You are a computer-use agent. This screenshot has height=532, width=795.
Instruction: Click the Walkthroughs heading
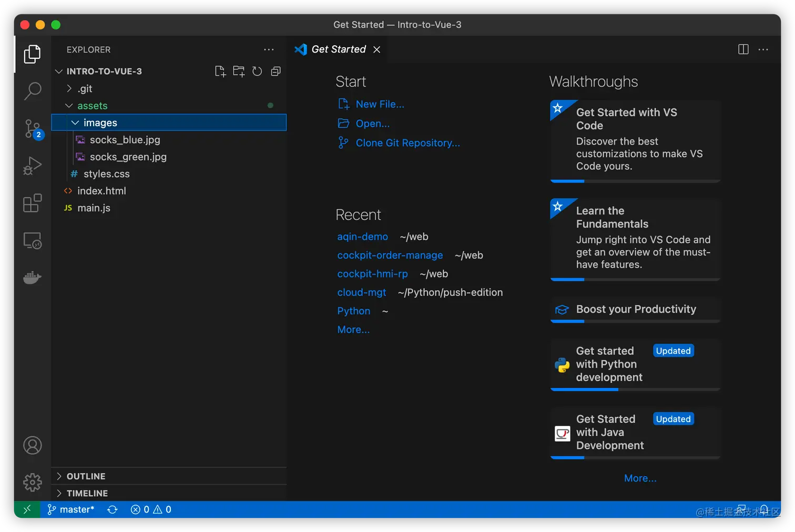[594, 81]
